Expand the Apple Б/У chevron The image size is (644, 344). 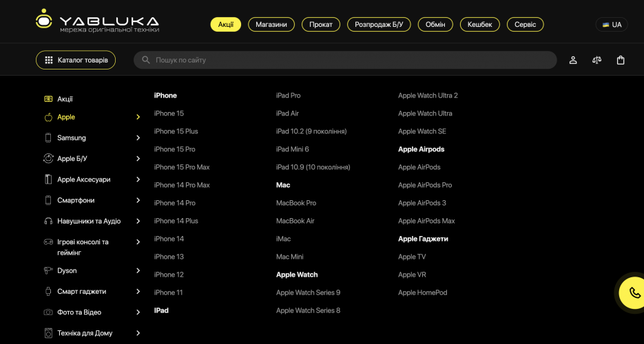click(x=138, y=159)
